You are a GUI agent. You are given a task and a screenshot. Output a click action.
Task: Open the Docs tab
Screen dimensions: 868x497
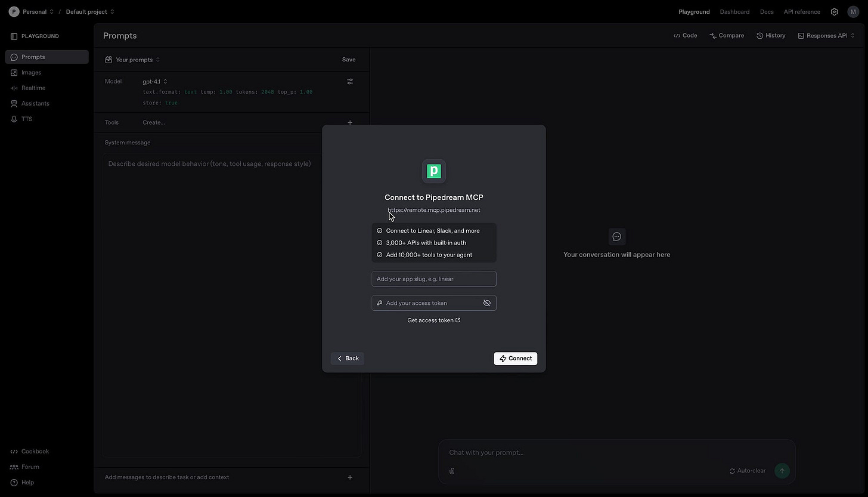767,12
